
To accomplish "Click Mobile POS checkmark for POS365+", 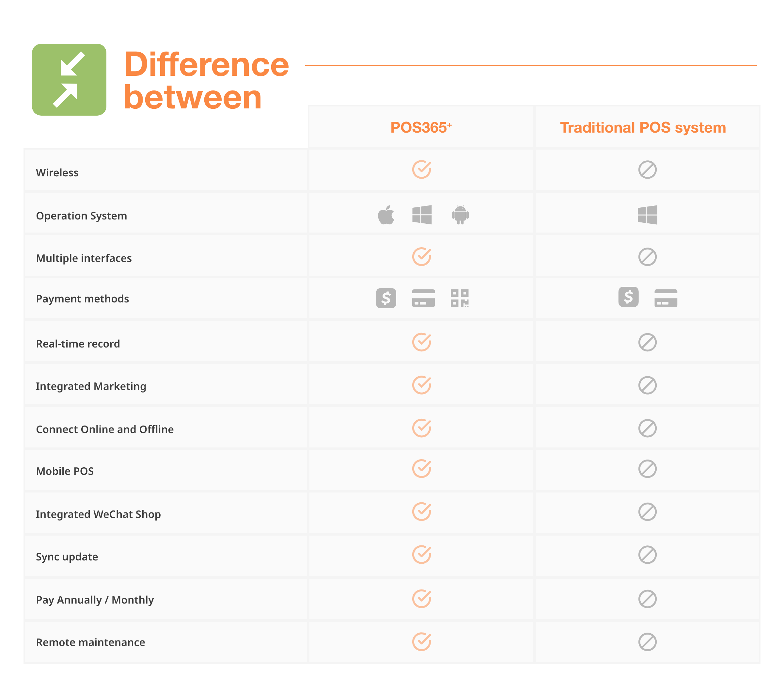I will (x=421, y=468).
